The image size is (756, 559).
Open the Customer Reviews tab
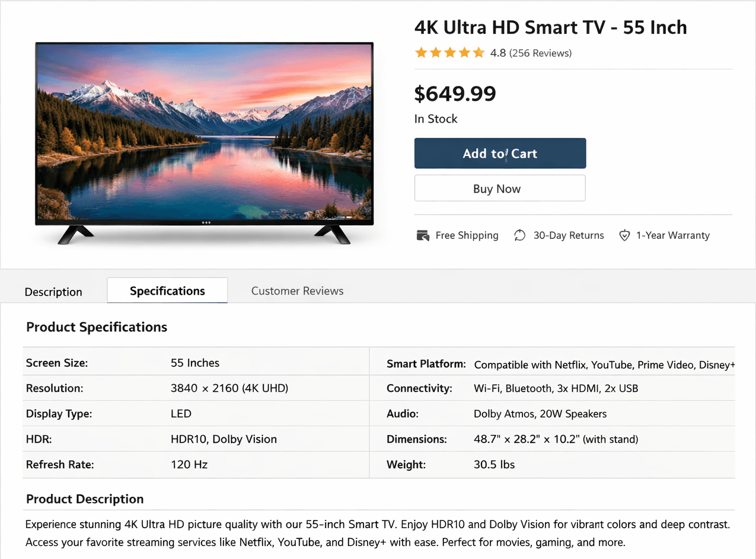coord(297,290)
